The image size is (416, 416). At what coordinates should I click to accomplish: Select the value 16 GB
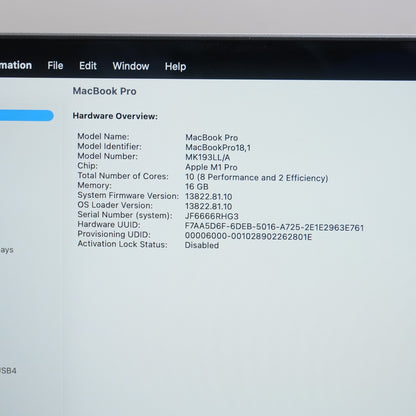pyautogui.click(x=196, y=187)
